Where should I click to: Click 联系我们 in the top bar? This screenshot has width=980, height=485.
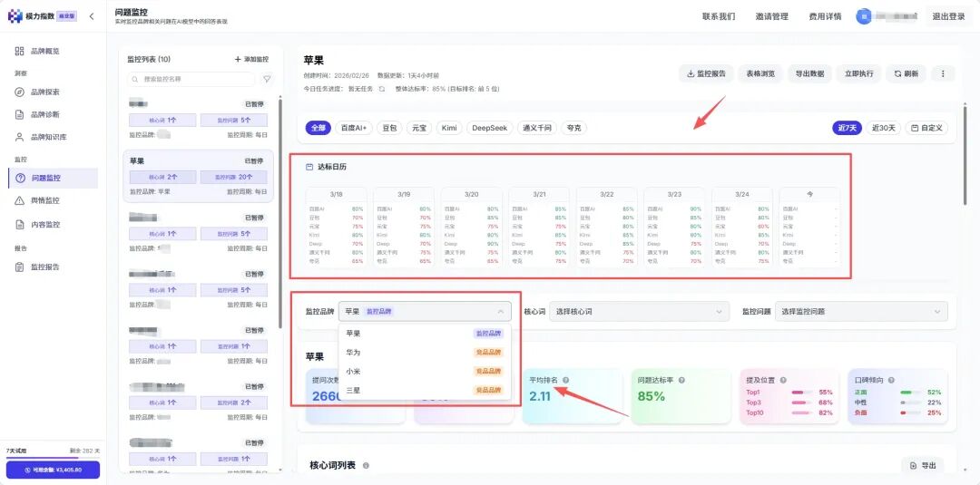pyautogui.click(x=719, y=17)
